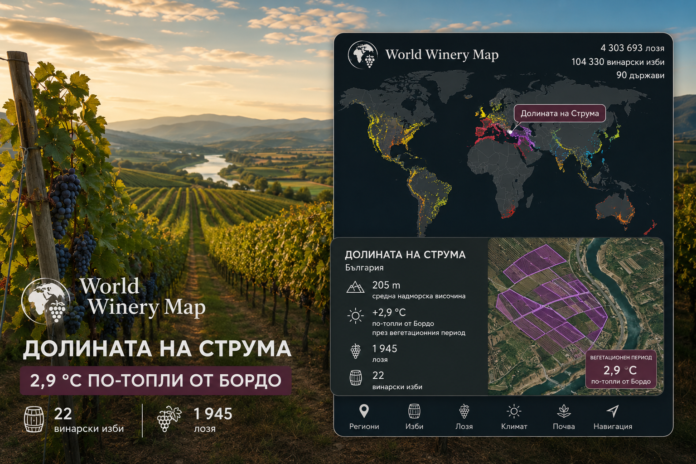Screen dimensions: 696x464
Task: Select the Навигация arrow icon
Action: coord(613,411)
